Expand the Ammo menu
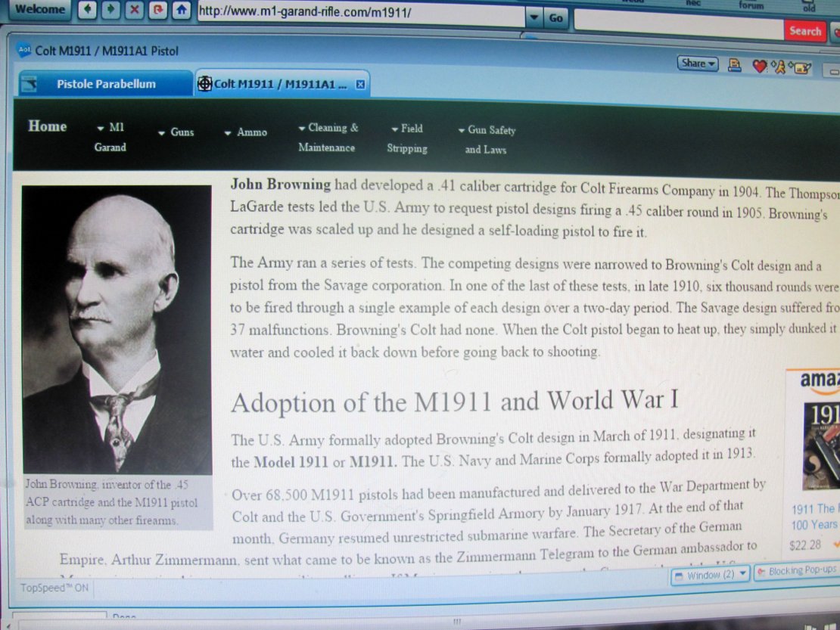 246,132
